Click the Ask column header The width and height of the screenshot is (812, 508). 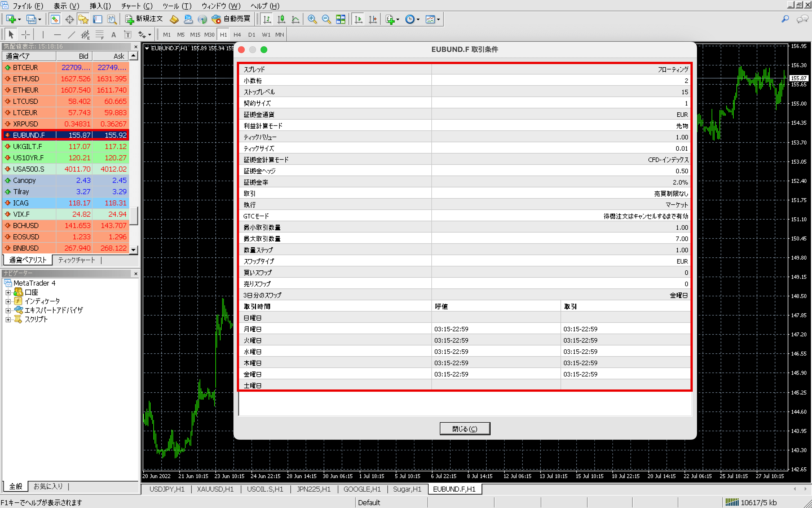point(111,56)
